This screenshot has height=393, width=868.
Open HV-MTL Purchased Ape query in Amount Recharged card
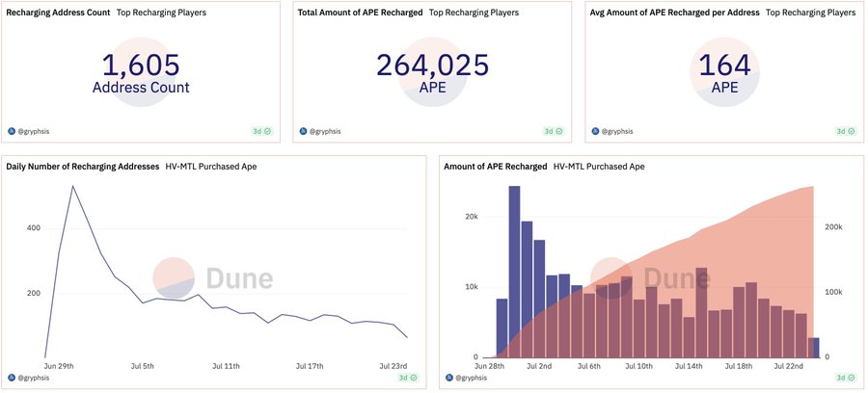(x=599, y=167)
